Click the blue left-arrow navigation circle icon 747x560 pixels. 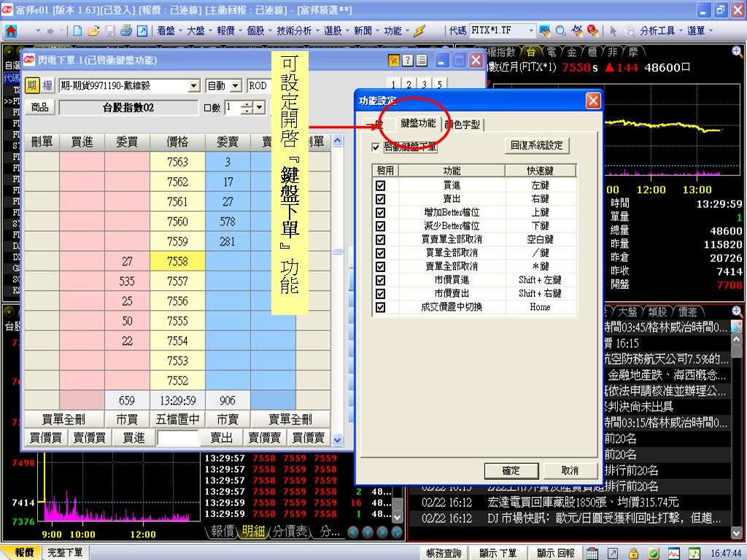click(353, 532)
